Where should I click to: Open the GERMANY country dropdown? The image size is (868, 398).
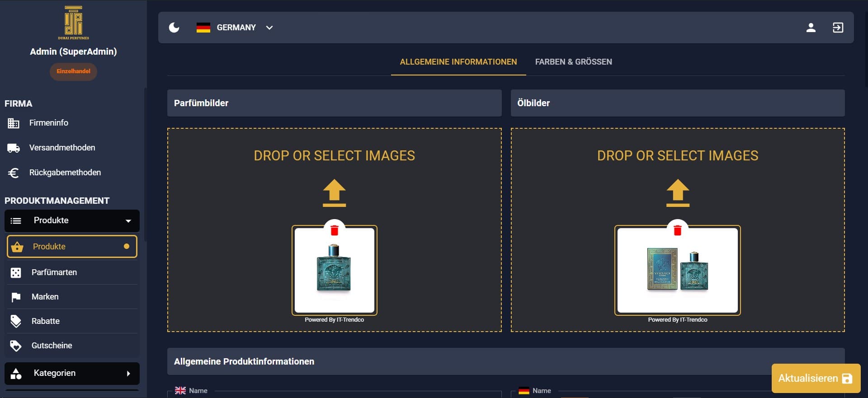[x=235, y=28]
